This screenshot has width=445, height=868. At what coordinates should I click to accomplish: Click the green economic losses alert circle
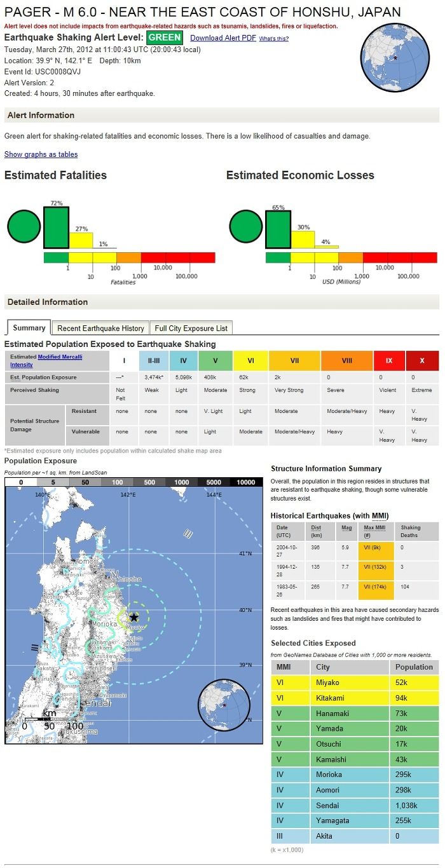pos(246,227)
